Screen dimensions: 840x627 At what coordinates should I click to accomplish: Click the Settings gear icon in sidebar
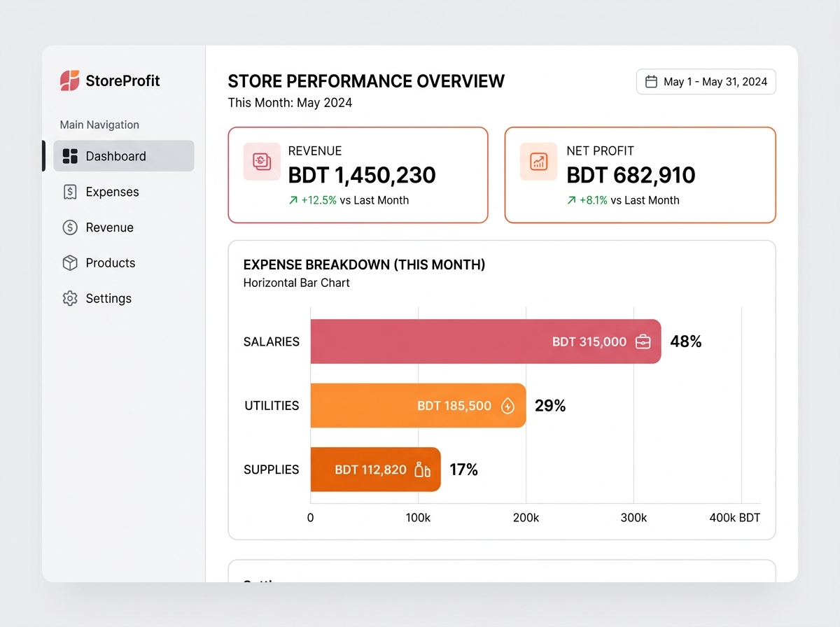tap(70, 298)
